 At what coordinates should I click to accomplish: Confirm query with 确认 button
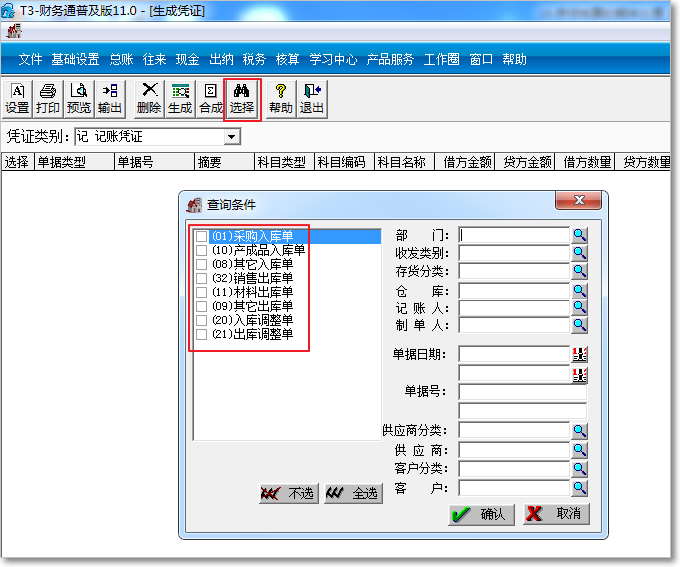(x=481, y=515)
